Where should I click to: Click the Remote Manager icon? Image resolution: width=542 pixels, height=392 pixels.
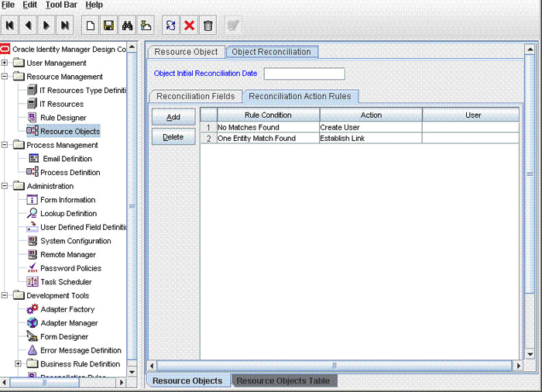click(x=33, y=254)
